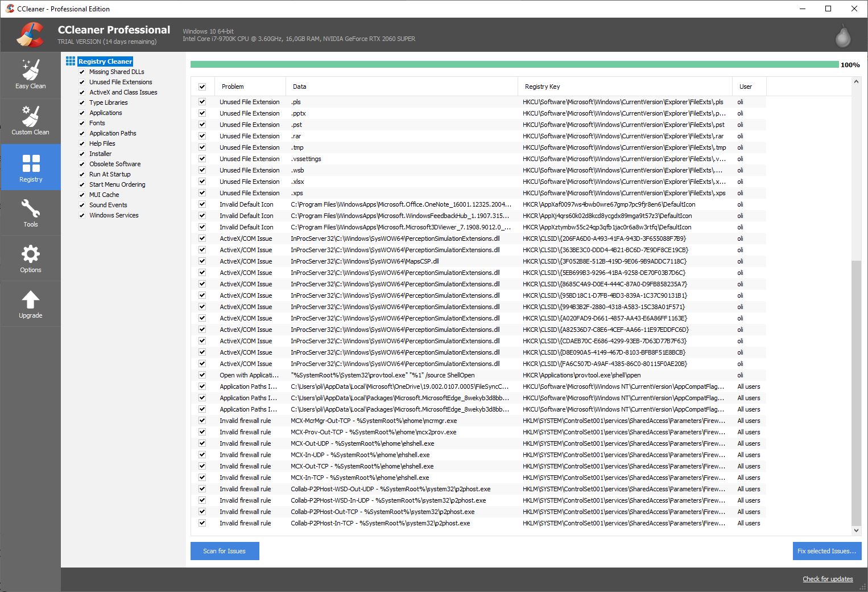Click the pear icon in header
The image size is (868, 592).
[842, 35]
